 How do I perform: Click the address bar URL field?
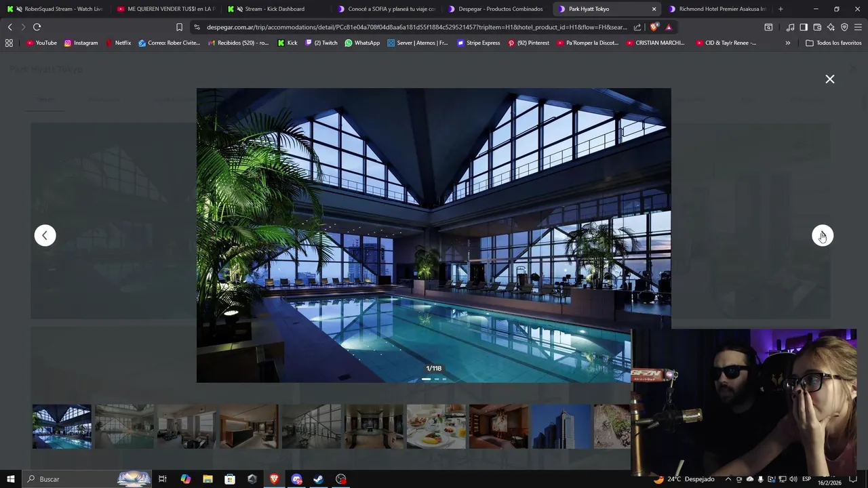tap(416, 27)
